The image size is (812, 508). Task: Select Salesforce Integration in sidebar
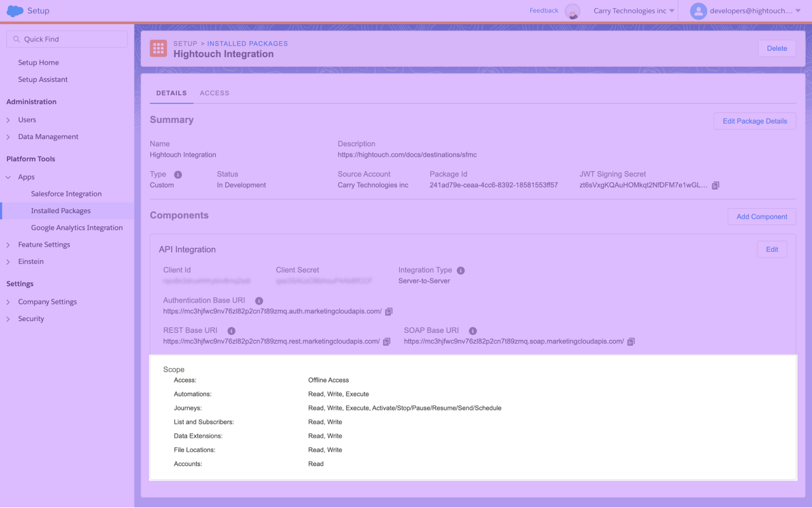coord(67,194)
